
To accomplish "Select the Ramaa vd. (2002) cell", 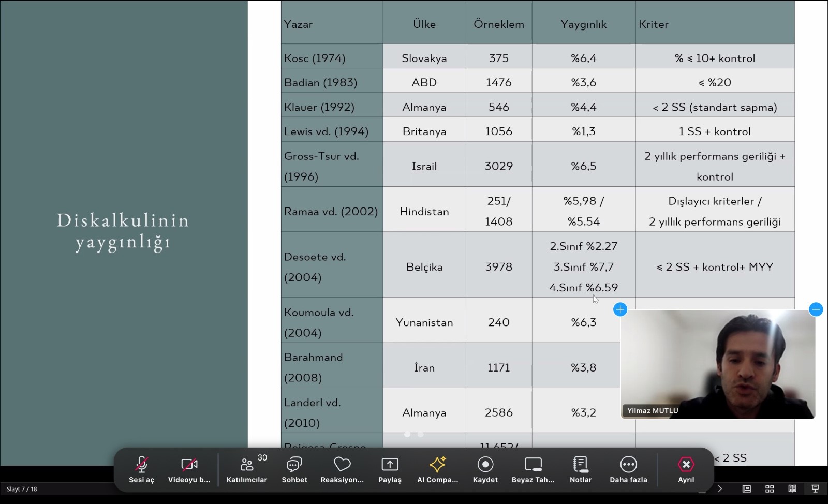I will tap(332, 209).
